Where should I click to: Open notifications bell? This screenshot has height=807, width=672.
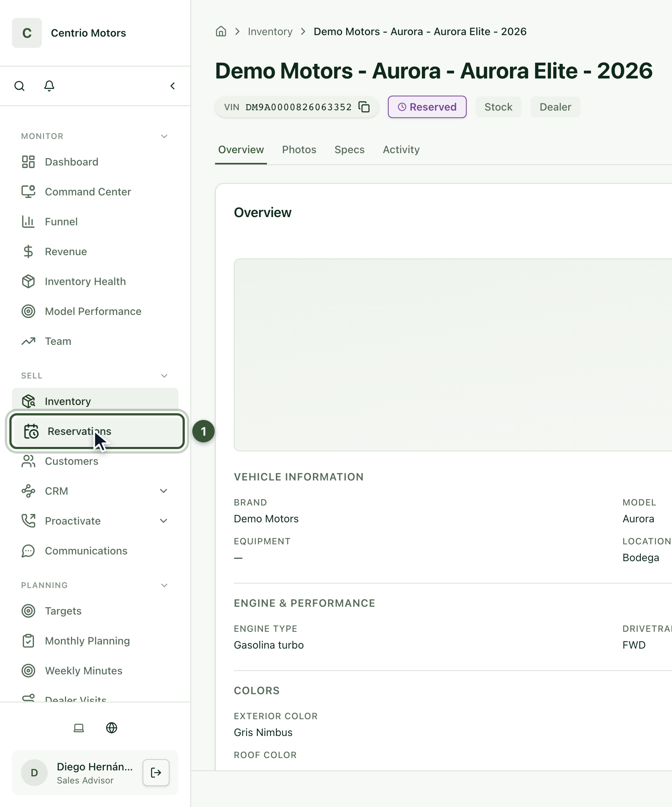49,86
